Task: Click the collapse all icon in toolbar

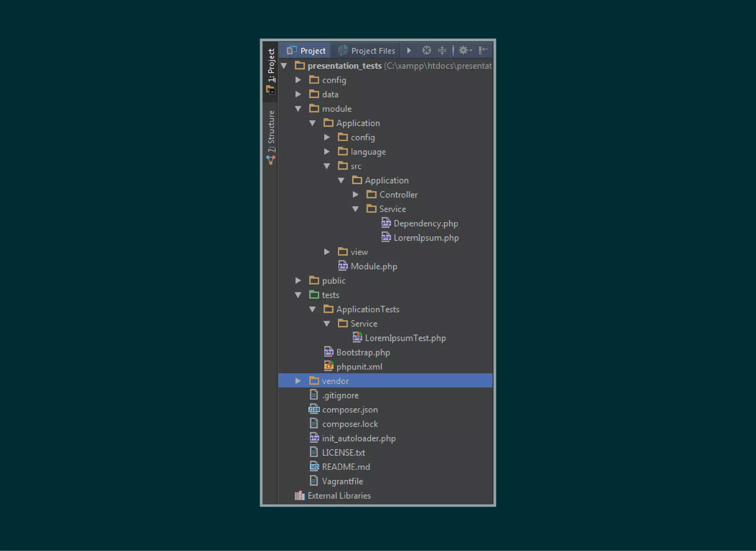Action: tap(442, 50)
